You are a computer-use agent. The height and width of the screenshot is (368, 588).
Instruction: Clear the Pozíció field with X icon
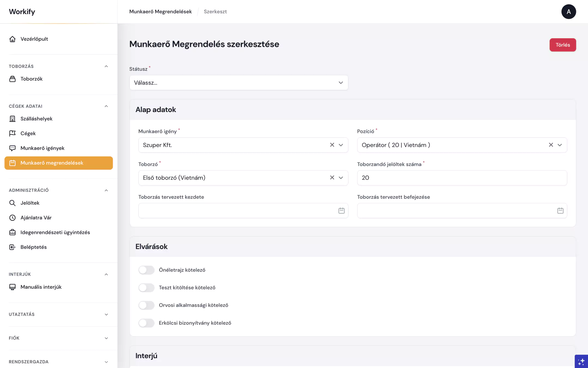pyautogui.click(x=551, y=145)
